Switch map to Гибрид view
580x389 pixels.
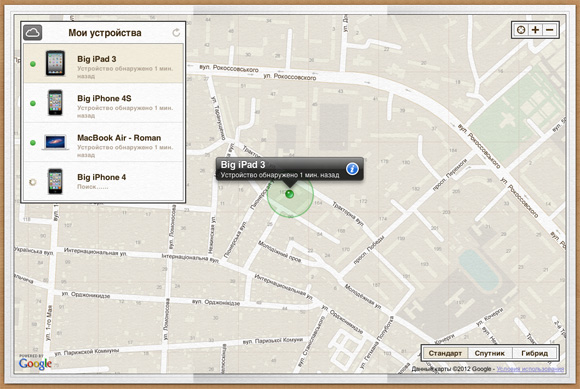[x=535, y=353]
